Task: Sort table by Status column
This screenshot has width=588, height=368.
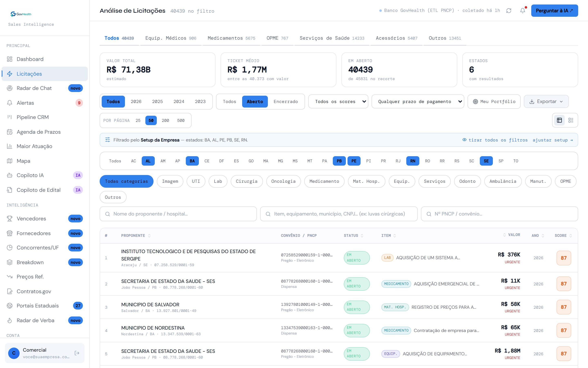Action: click(353, 236)
